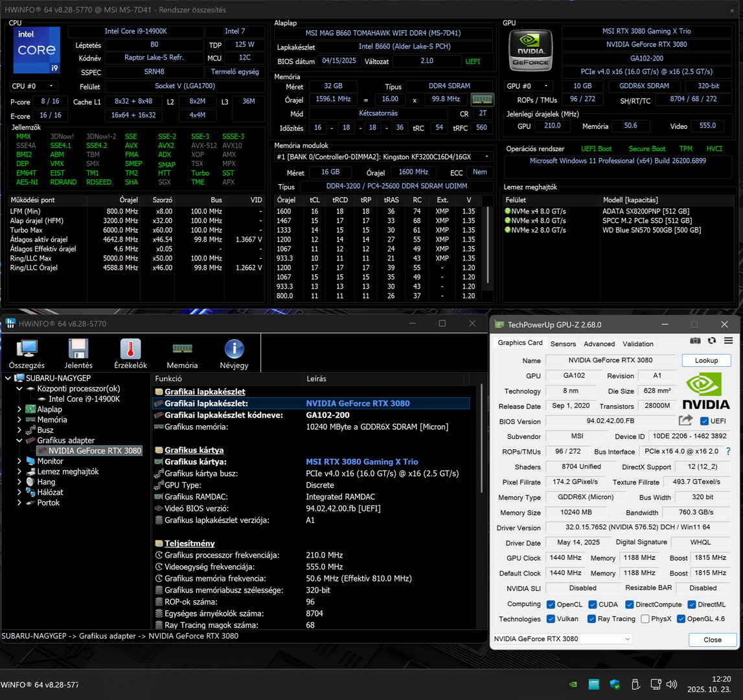The height and width of the screenshot is (700, 743).
Task: Switch to the Sensors tab in GPU-Z
Action: [563, 344]
